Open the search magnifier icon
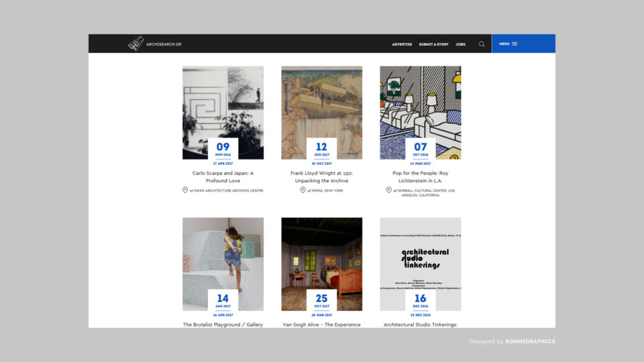The height and width of the screenshot is (362, 644). pyautogui.click(x=482, y=44)
